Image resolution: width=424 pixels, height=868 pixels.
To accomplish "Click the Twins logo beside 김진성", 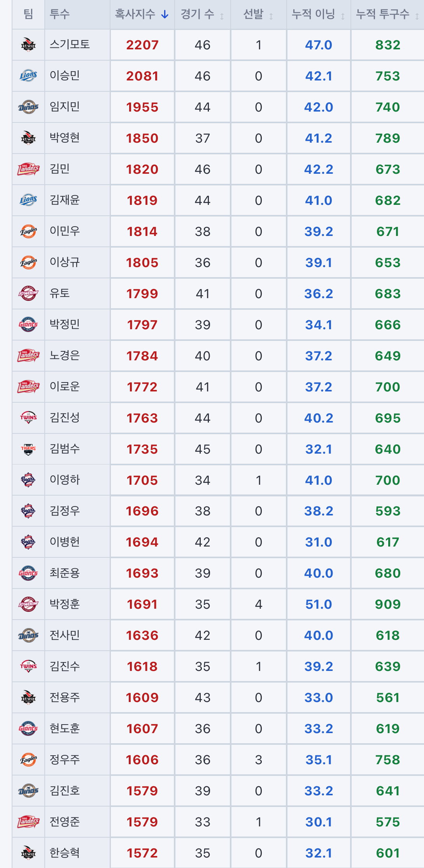I will click(28, 417).
